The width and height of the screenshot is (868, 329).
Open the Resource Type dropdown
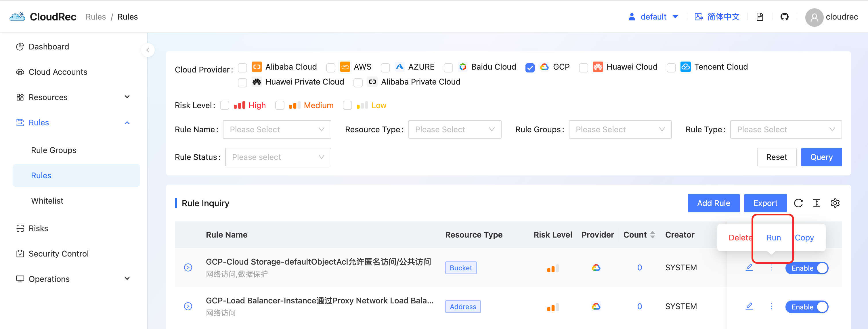pyautogui.click(x=454, y=129)
